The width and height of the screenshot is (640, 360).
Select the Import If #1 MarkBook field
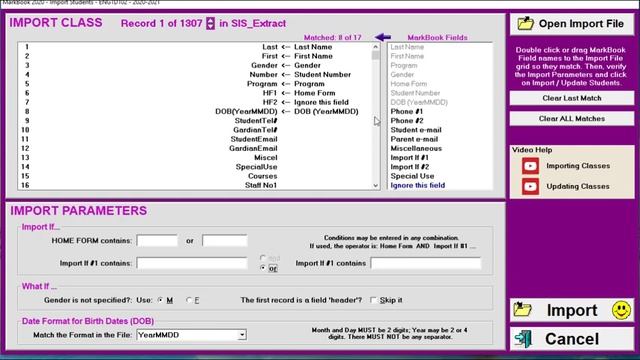coord(409,158)
